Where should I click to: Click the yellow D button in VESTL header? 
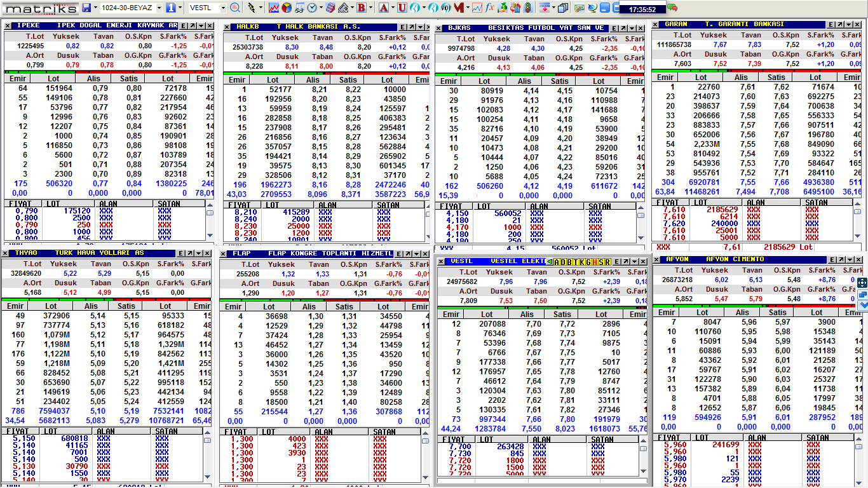pyautogui.click(x=564, y=262)
